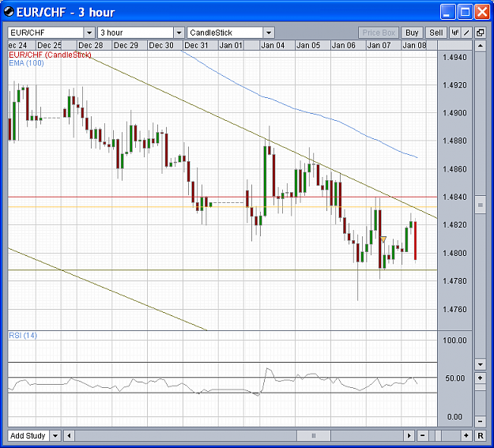
Task: Click the Jan 08 date header
Action: click(x=414, y=45)
